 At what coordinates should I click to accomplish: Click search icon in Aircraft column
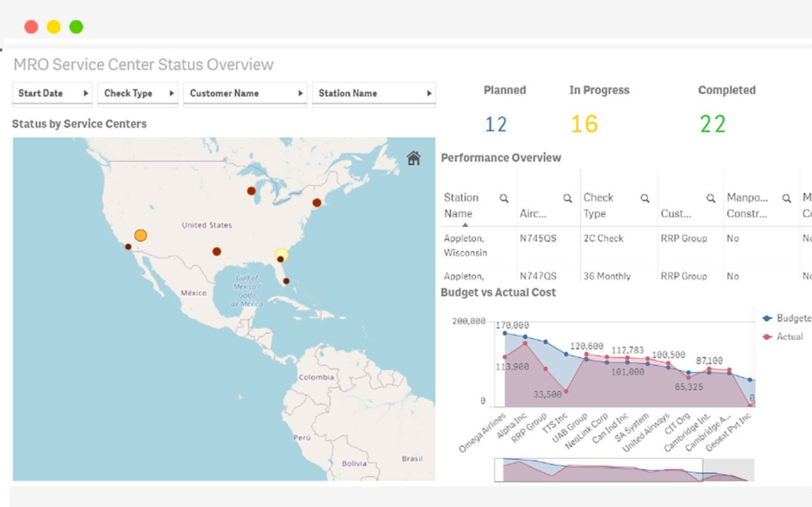(568, 198)
